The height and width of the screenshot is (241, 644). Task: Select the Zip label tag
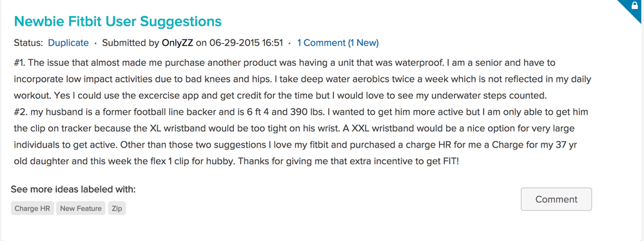(117, 209)
